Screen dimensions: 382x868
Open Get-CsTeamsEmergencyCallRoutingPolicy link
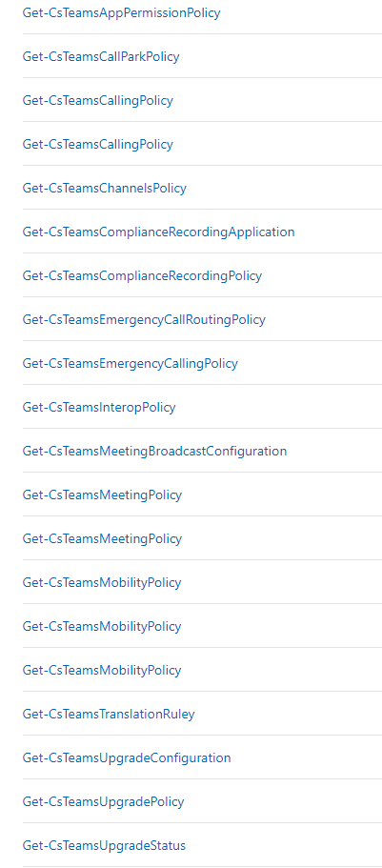pos(144,319)
